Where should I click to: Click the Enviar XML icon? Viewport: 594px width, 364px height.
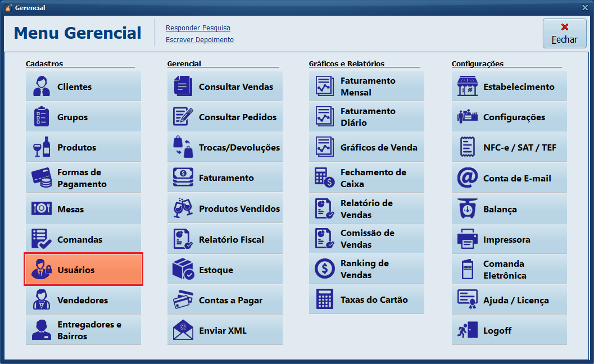click(x=225, y=330)
